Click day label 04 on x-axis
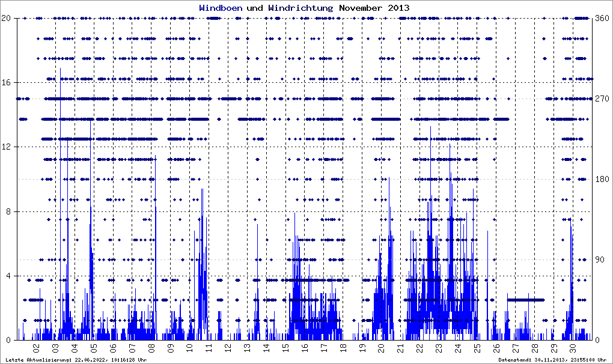This screenshot has width=613, height=364. [75, 348]
